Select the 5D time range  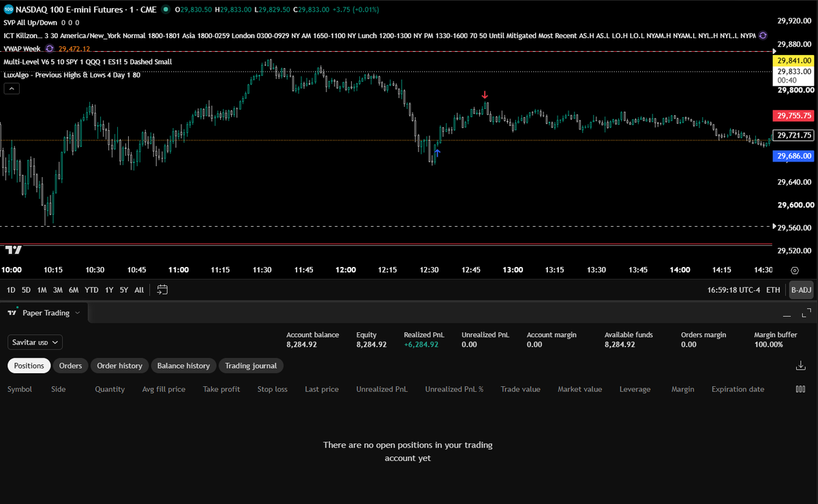point(26,289)
